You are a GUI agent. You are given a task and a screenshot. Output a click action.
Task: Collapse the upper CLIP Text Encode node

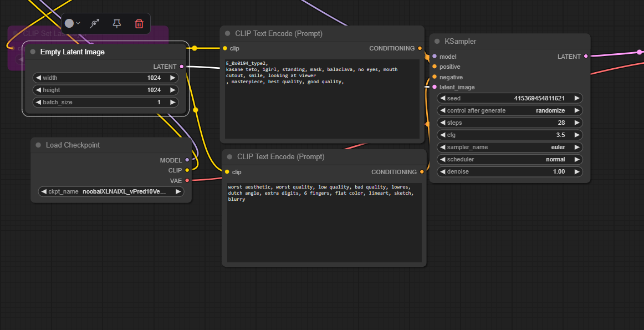tap(228, 33)
